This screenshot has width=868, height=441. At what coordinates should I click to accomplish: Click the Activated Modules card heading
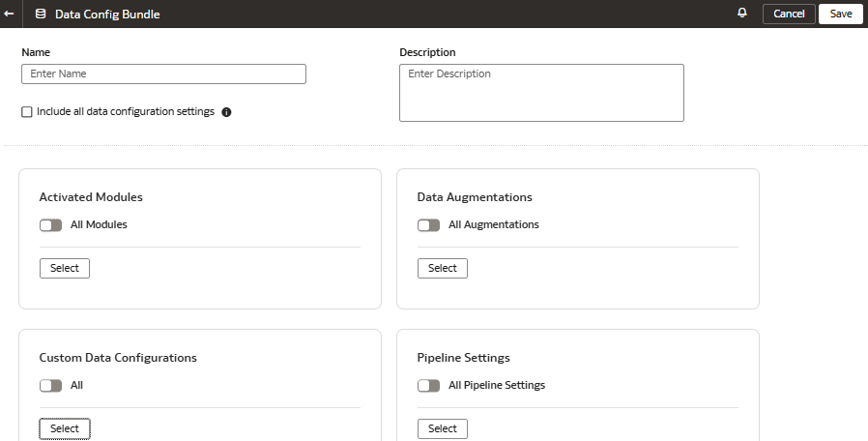[x=91, y=197]
